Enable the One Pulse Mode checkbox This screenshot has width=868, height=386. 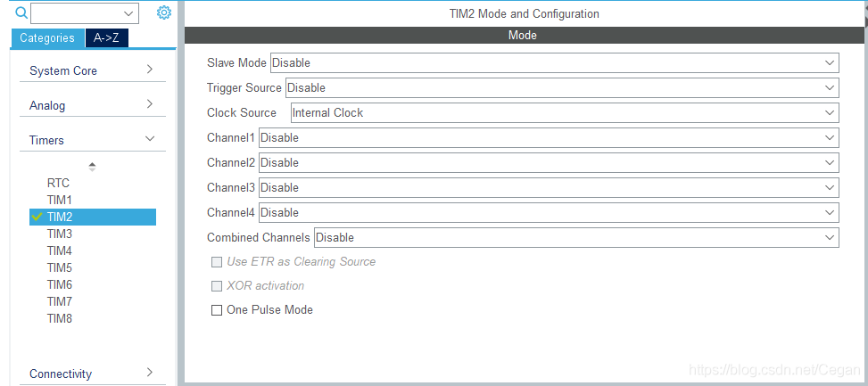click(x=217, y=310)
